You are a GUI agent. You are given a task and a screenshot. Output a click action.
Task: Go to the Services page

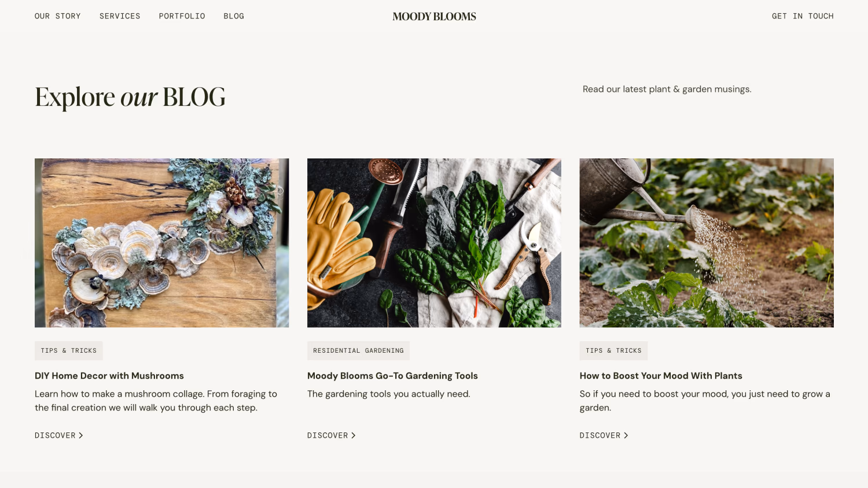pos(120,16)
